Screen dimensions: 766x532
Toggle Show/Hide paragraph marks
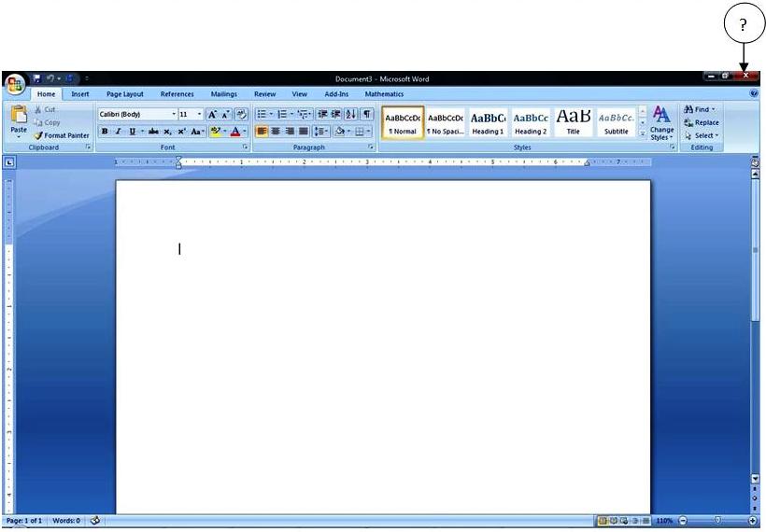click(367, 114)
